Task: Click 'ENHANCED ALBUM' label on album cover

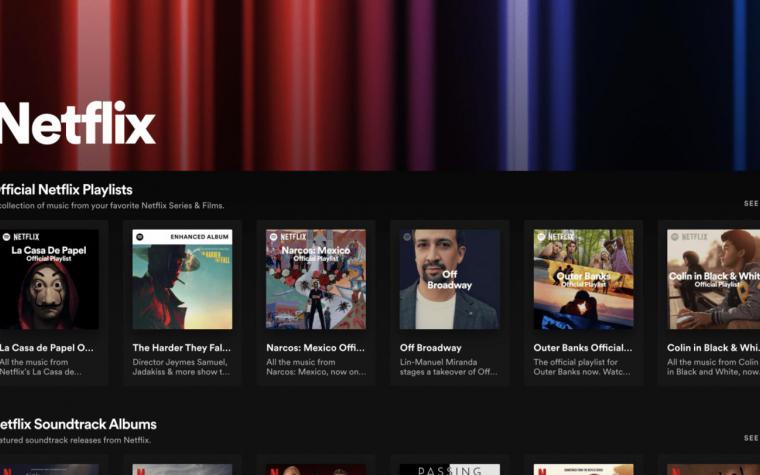Action: click(199, 237)
